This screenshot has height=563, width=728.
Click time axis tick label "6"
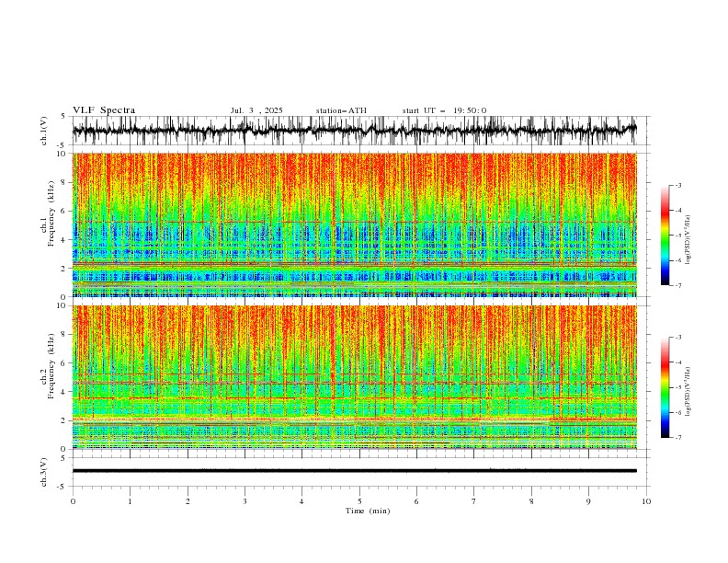coord(416,501)
